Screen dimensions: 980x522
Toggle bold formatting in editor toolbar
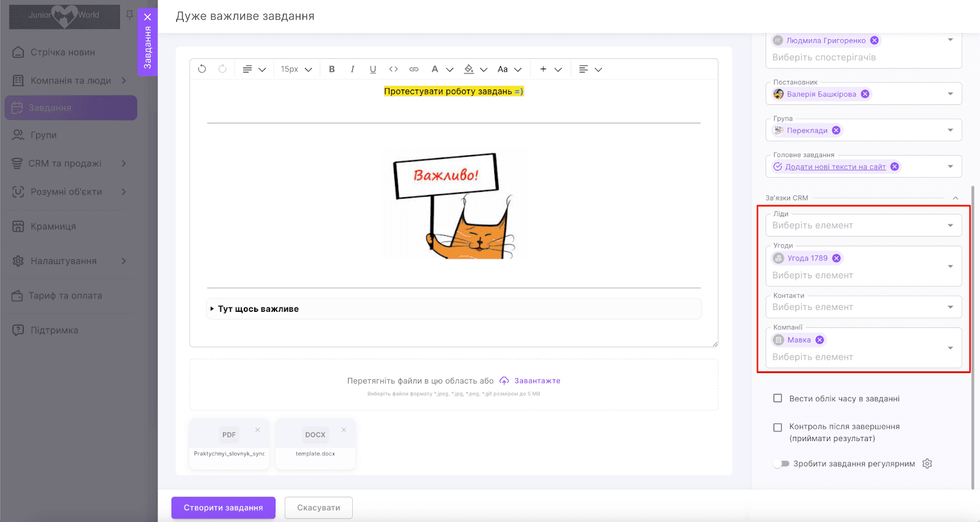click(x=332, y=69)
